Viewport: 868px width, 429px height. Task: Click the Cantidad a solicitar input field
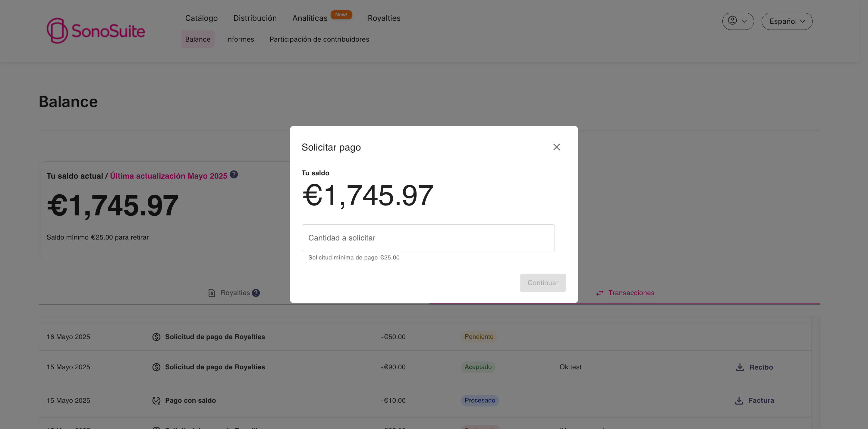pyautogui.click(x=428, y=238)
